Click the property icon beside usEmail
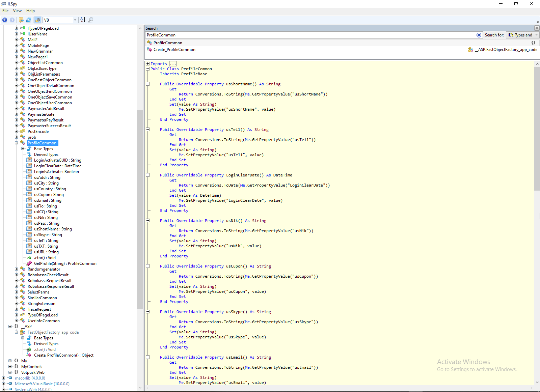The image size is (540, 392). tap(29, 200)
